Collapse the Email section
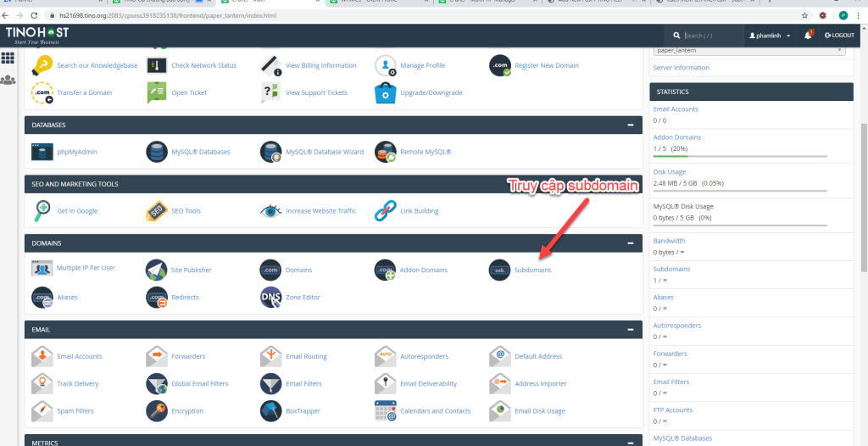 tap(630, 330)
